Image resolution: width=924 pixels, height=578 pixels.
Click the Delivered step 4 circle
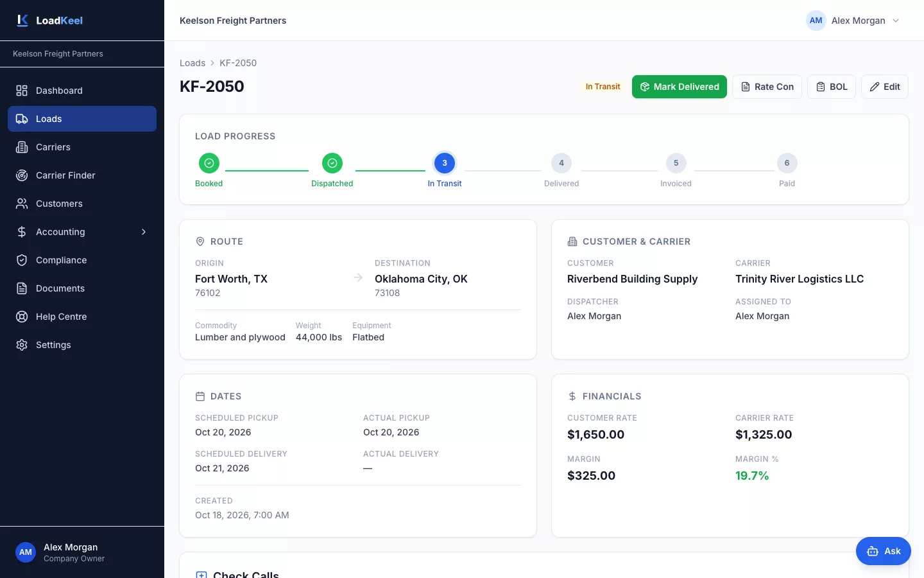click(561, 163)
